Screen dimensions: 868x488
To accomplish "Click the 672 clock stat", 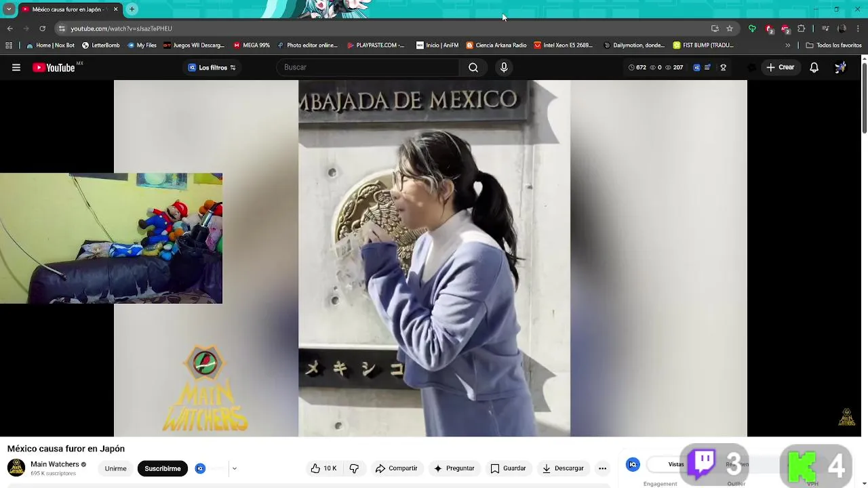I will click(637, 67).
